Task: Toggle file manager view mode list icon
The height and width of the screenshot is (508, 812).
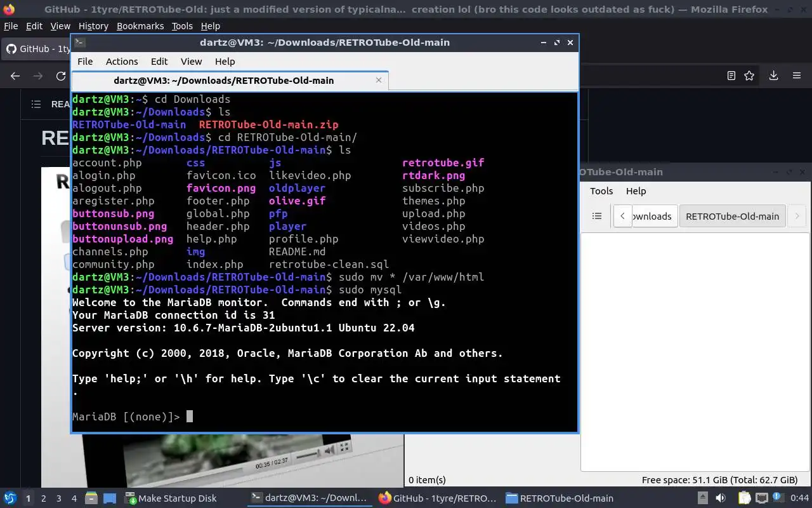Action: pos(597,216)
